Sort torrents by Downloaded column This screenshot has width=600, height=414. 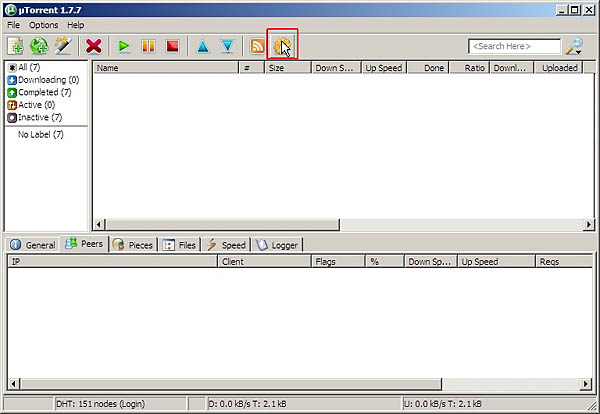(512, 68)
